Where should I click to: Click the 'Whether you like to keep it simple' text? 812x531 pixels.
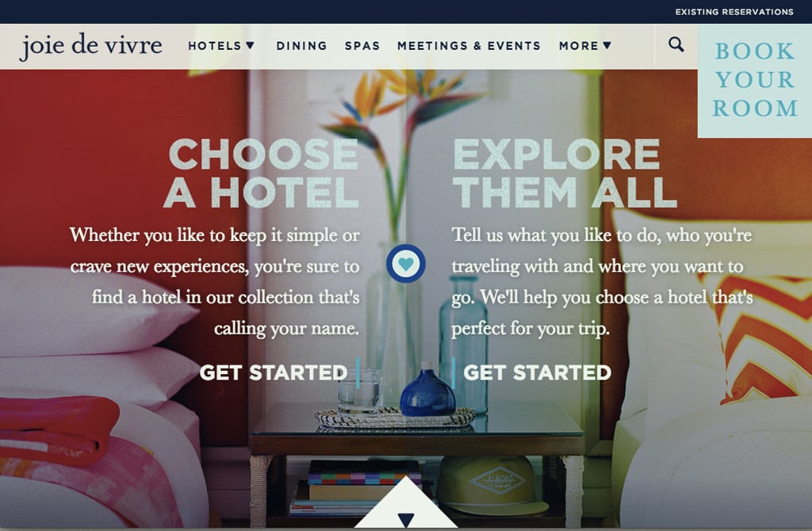(215, 281)
